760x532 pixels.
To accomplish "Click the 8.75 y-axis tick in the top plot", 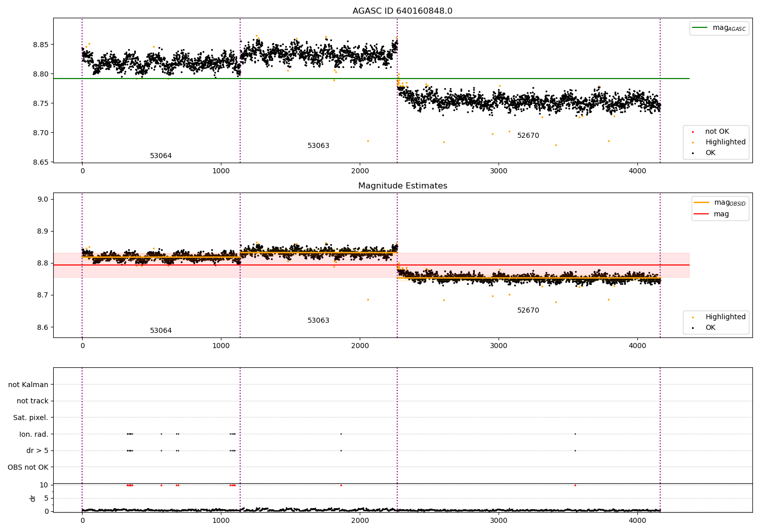I will 40,103.
